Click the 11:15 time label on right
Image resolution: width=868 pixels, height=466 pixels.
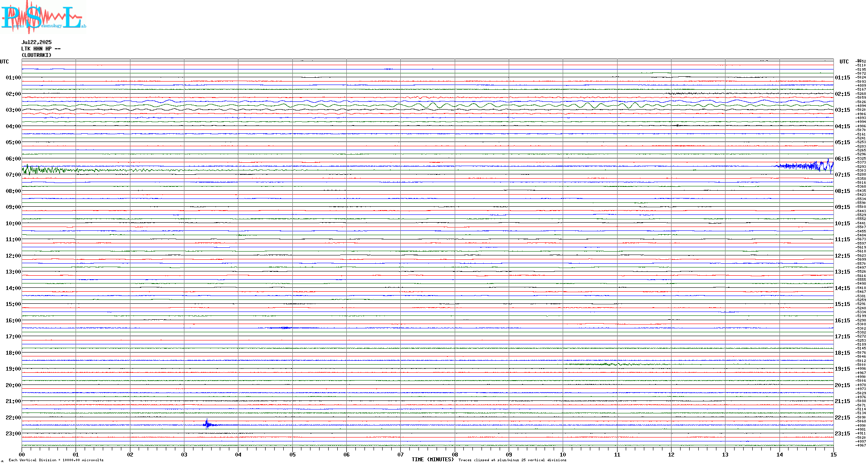[843, 239]
